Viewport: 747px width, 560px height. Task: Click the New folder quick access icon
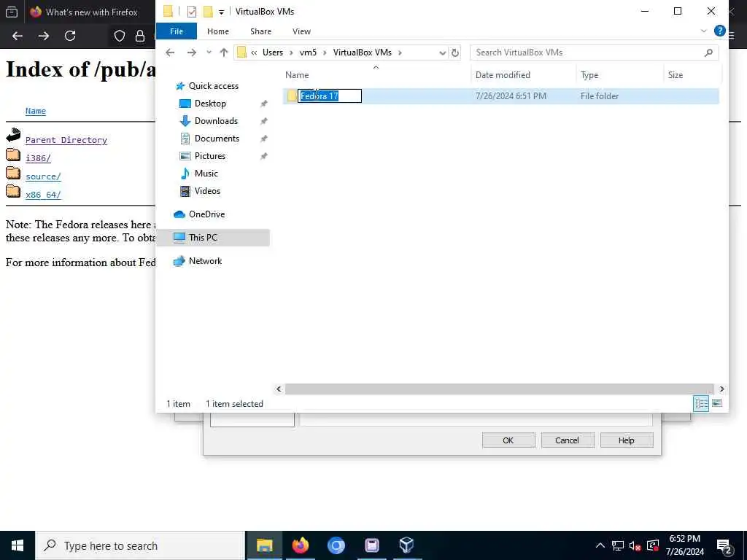click(x=208, y=12)
